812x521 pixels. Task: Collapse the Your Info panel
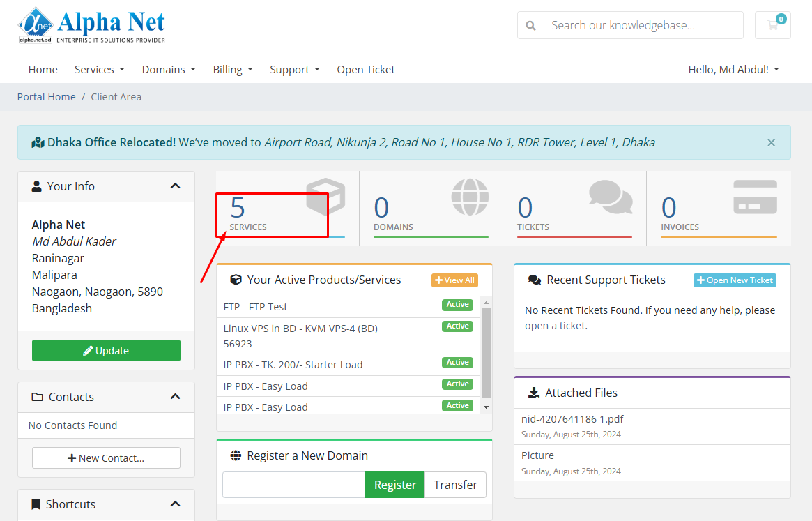175,186
